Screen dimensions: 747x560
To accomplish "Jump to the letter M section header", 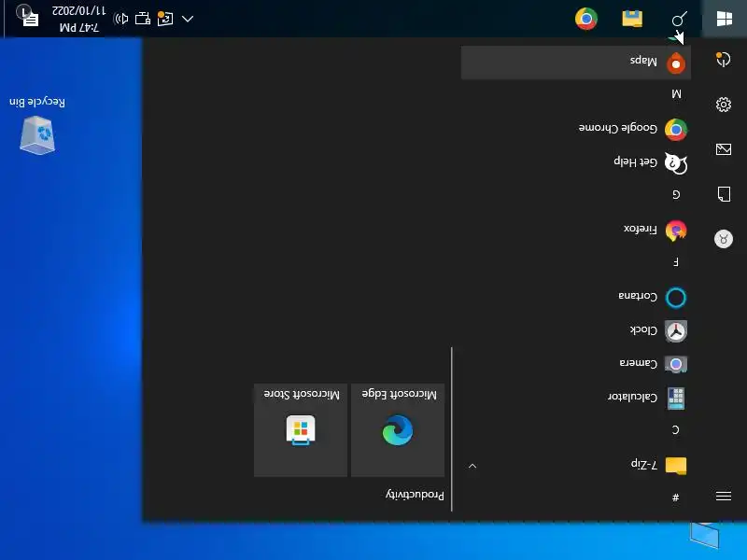I will (x=676, y=93).
